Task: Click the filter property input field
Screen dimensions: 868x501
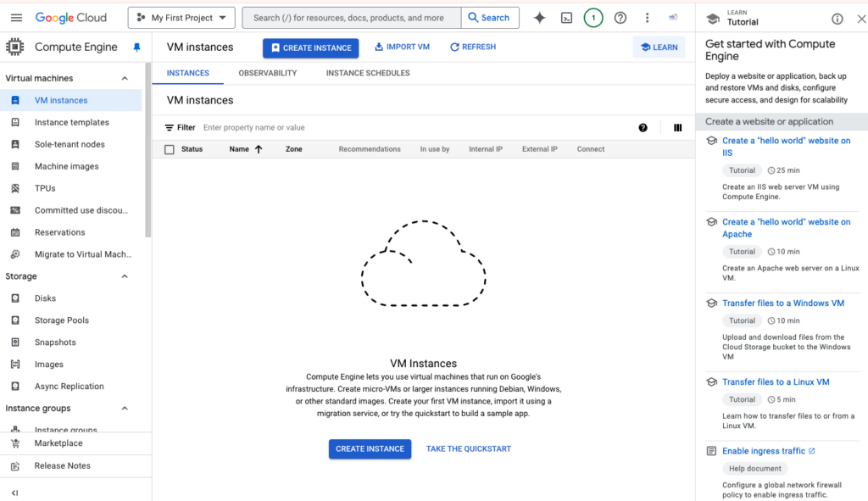Action: 415,127
